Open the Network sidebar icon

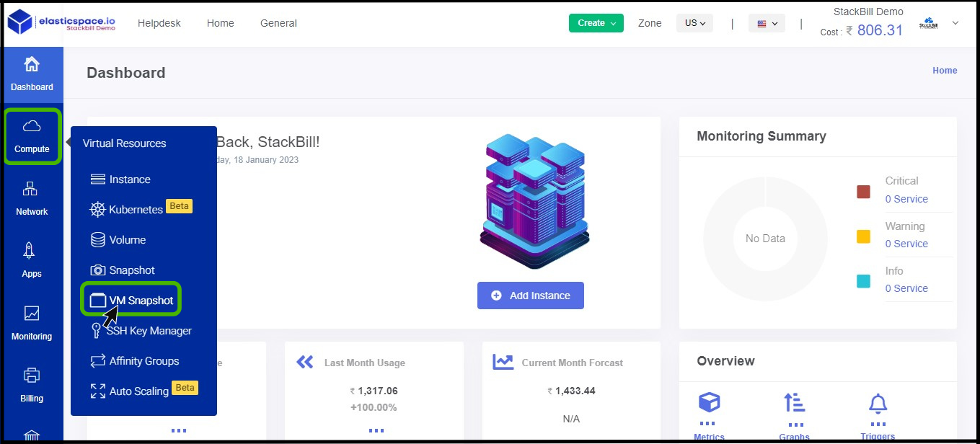[31, 190]
